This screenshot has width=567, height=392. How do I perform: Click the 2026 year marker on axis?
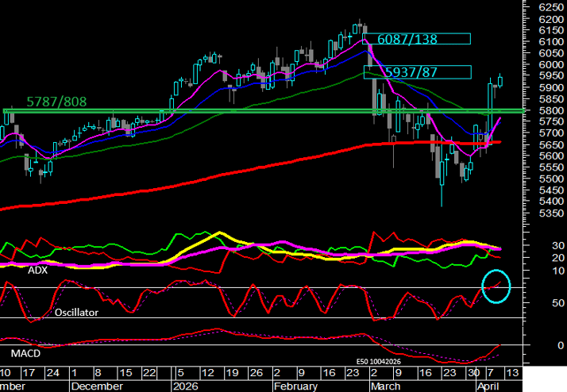click(187, 386)
